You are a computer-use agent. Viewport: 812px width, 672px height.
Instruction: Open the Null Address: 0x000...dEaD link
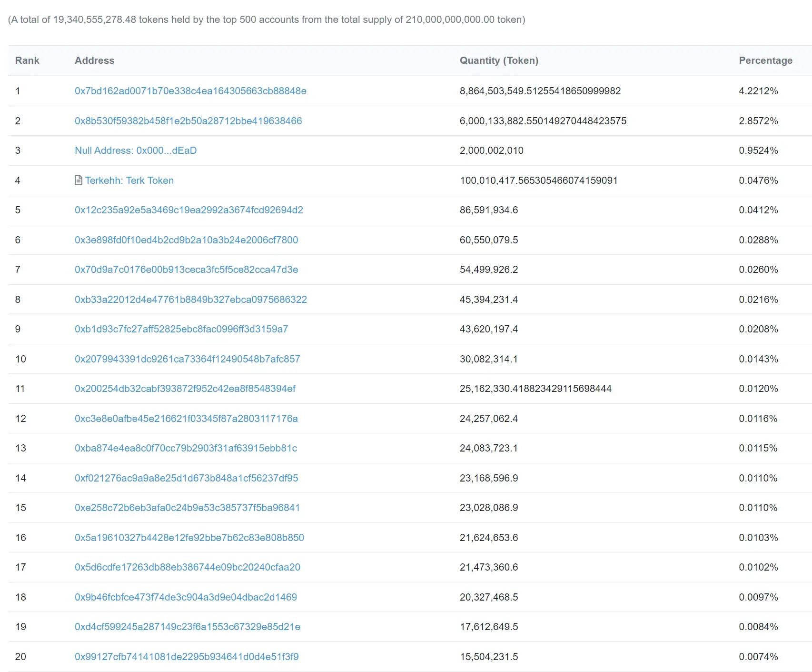coord(136,150)
